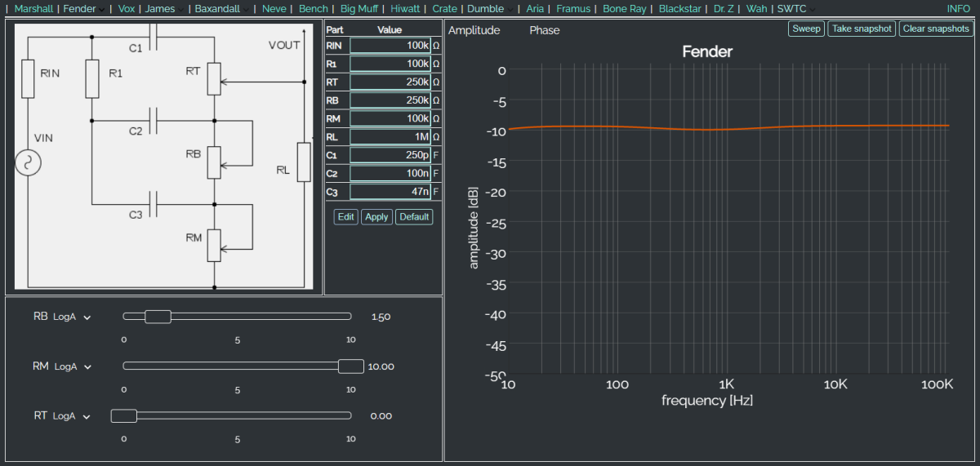Select the Marshall tone stack

coord(33,9)
